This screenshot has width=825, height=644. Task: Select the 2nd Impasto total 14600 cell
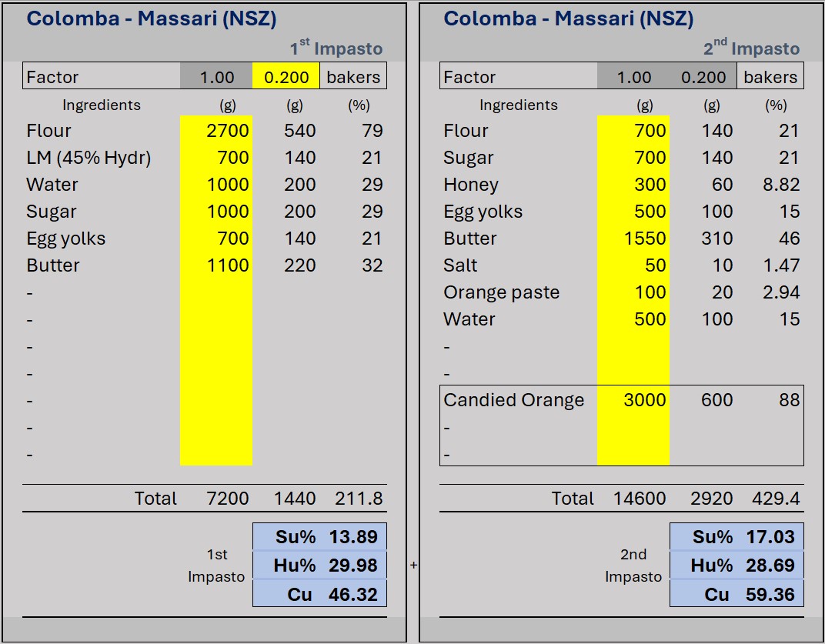pos(640,499)
